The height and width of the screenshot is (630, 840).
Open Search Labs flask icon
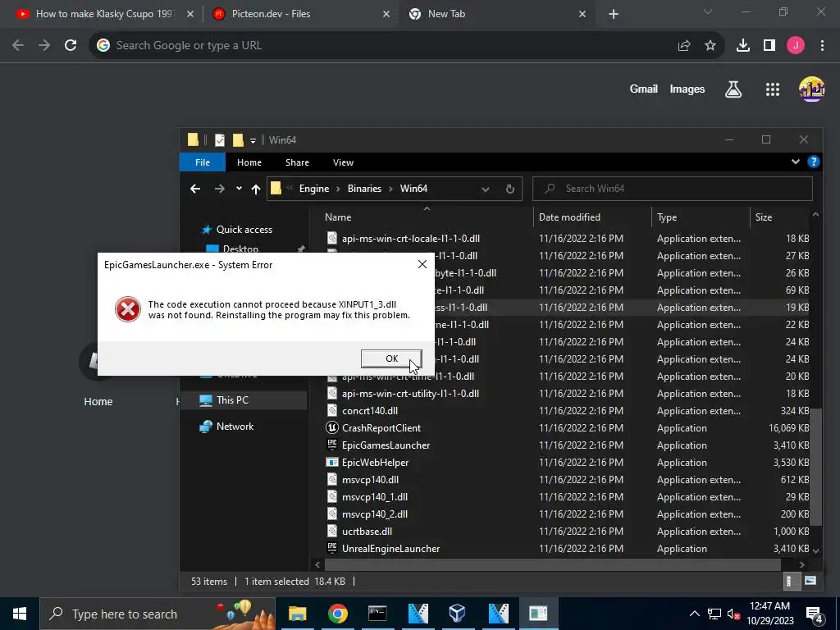coord(733,89)
